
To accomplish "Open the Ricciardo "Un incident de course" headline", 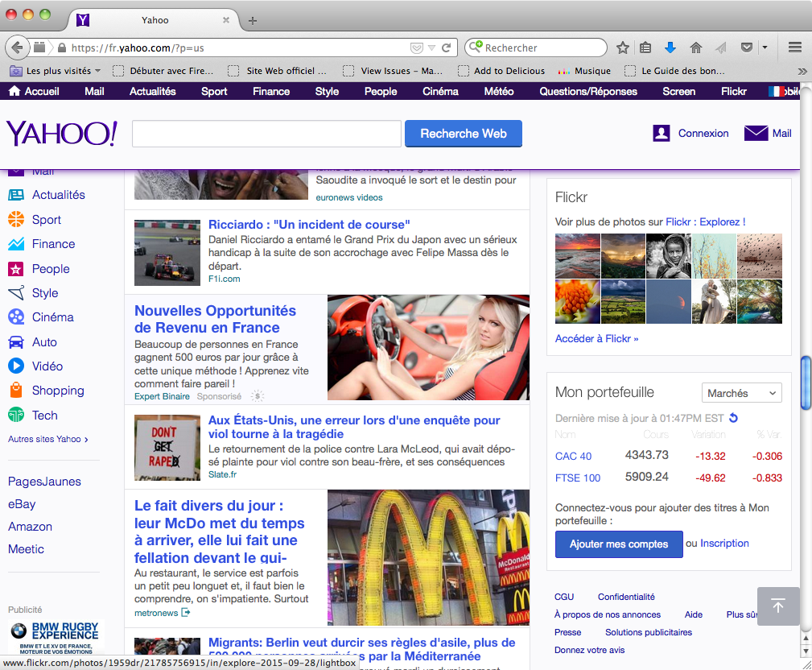I will click(x=309, y=225).
